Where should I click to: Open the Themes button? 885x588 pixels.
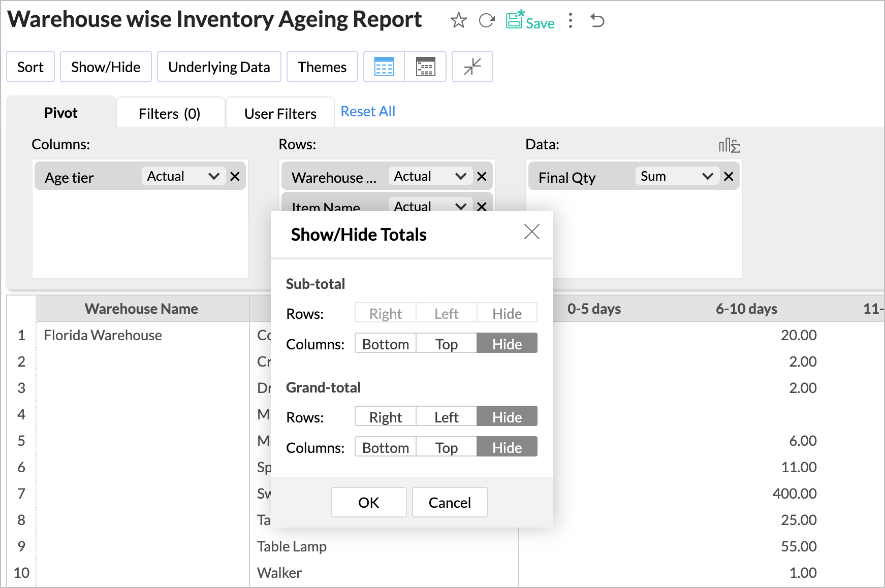point(322,67)
